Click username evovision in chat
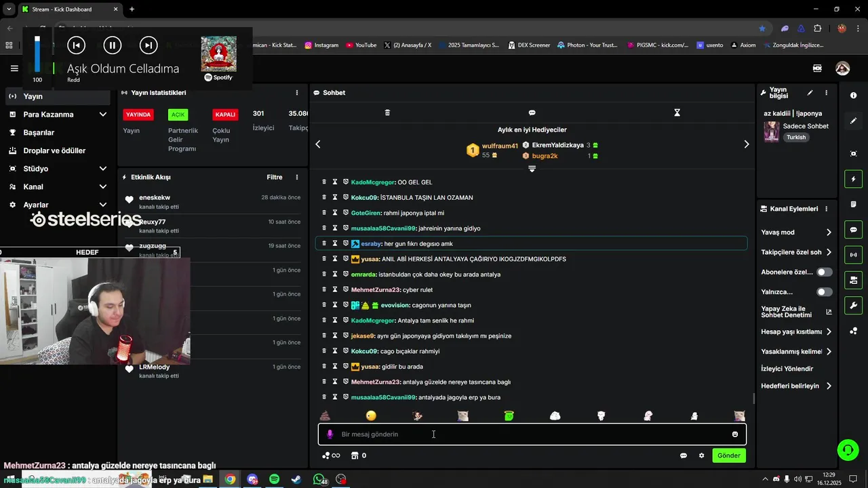Screen dimensions: 868x488 click(395, 305)
